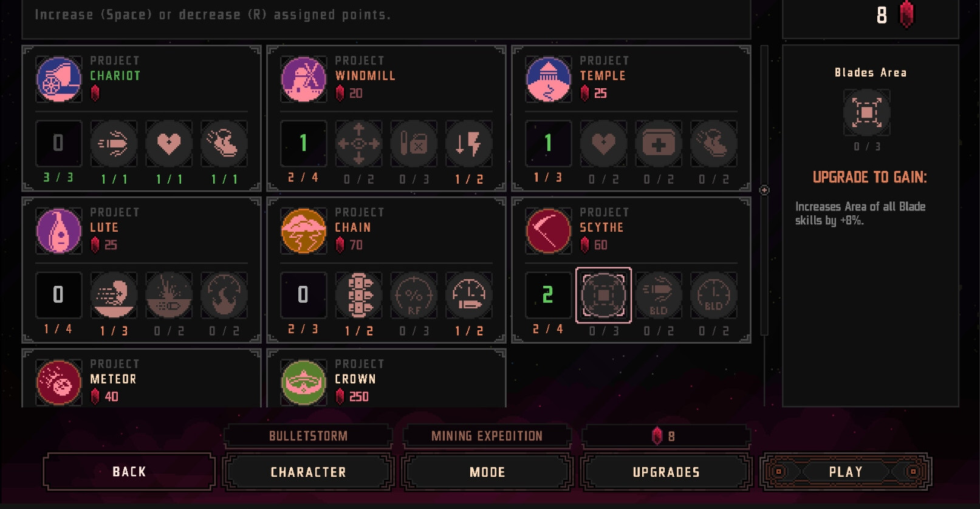Select the Project Scythe emblem
Image resolution: width=980 pixels, height=509 pixels.
(549, 231)
